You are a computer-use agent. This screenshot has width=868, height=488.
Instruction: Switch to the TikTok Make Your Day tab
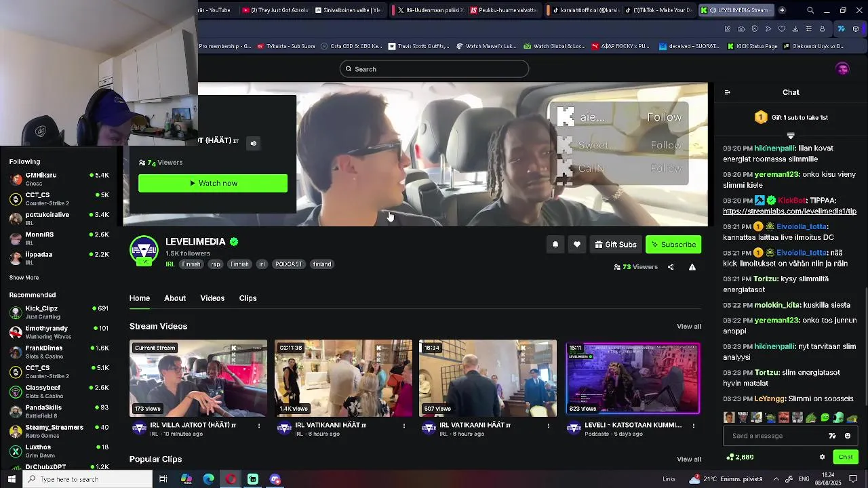[x=659, y=10]
